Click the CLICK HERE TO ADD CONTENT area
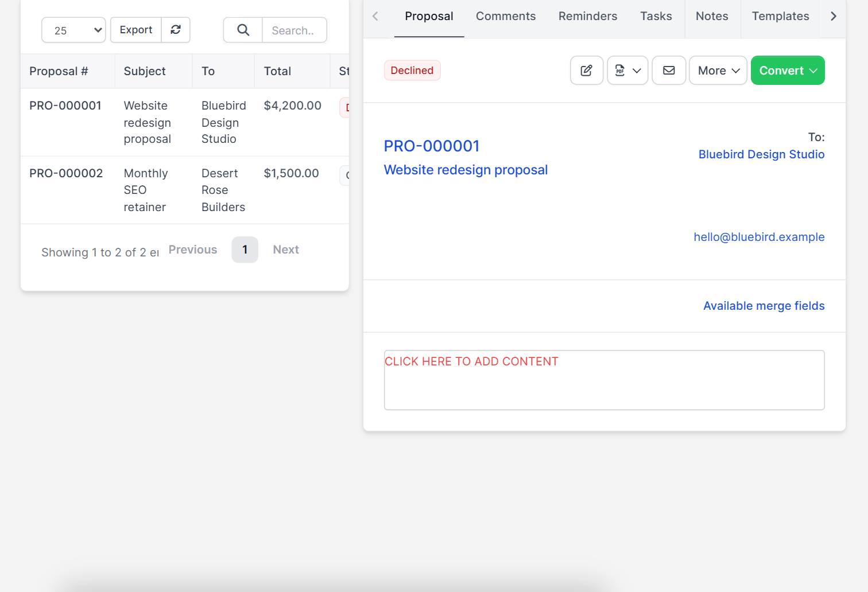Image resolution: width=868 pixels, height=592 pixels. [x=604, y=380]
